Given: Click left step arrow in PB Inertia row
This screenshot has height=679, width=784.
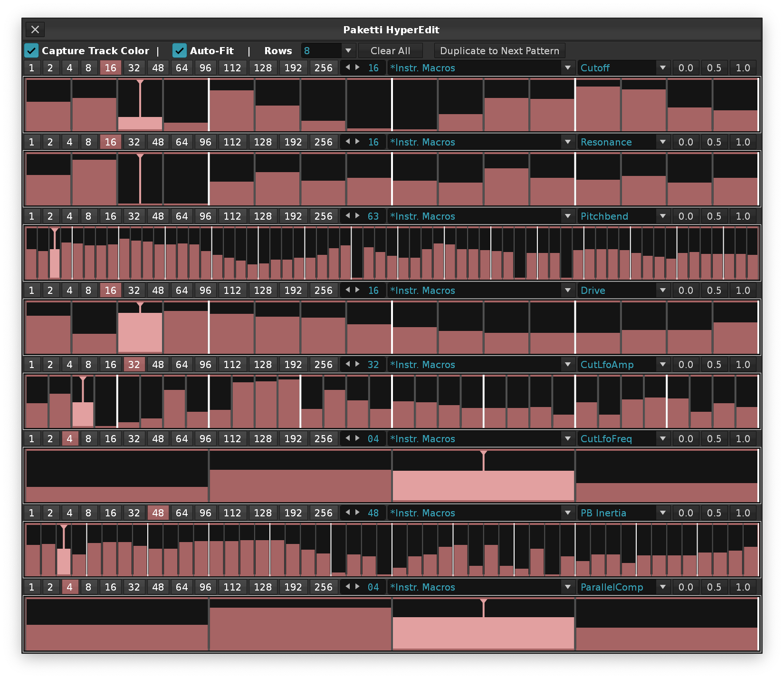Looking at the screenshot, I should point(347,513).
